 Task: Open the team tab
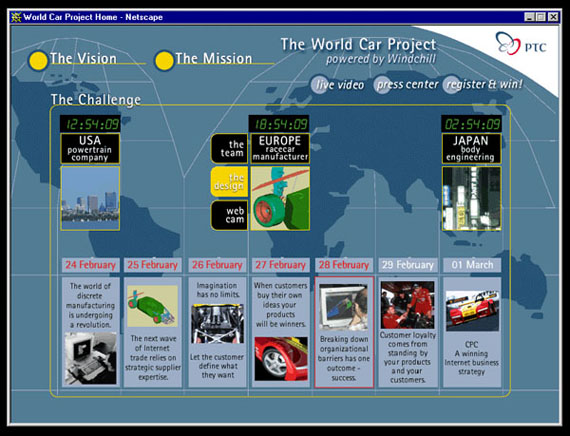tap(230, 149)
